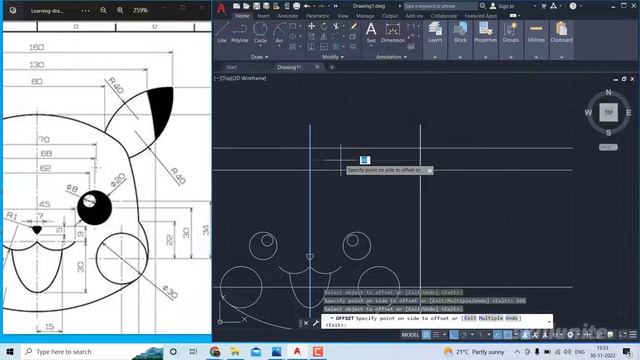Open the Block panel button
The image size is (640, 360).
click(x=460, y=32)
